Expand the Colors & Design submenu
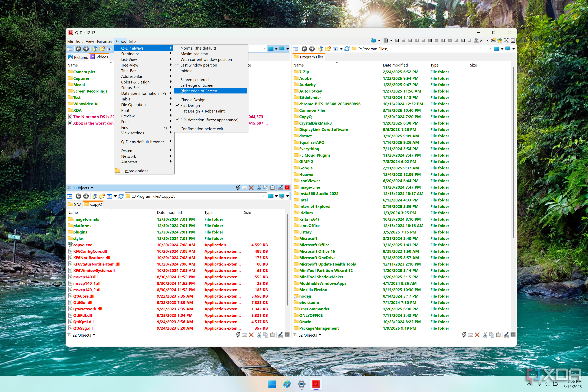 point(144,82)
